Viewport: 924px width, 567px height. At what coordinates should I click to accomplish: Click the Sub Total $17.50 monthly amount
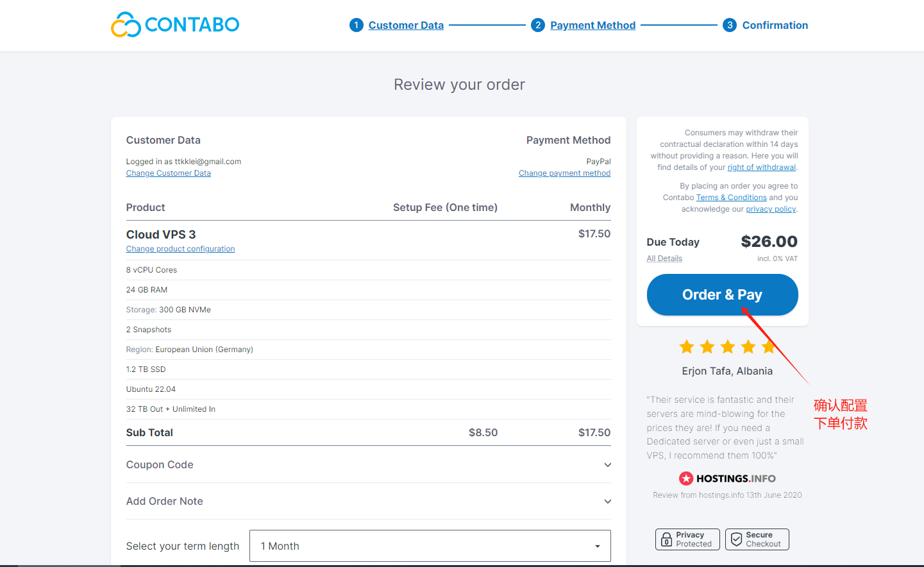(x=594, y=433)
